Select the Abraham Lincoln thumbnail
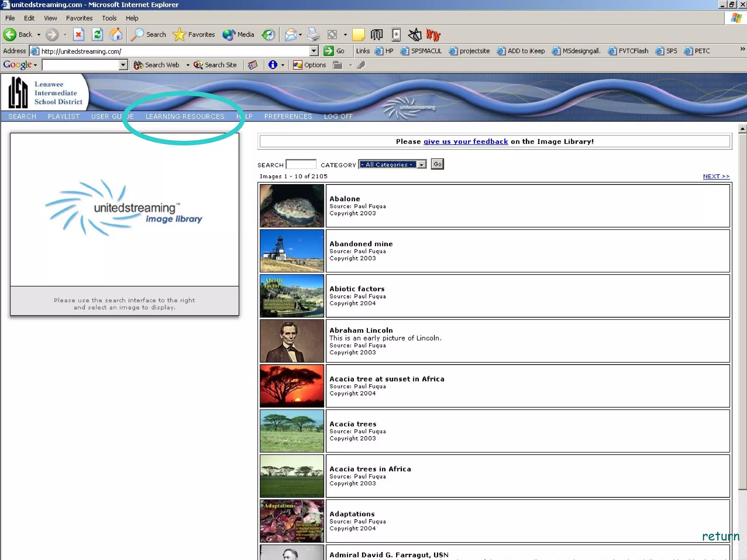 point(291,341)
